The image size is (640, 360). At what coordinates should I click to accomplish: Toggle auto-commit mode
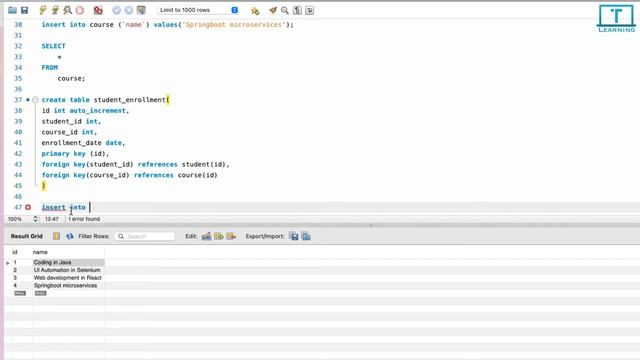(x=141, y=10)
